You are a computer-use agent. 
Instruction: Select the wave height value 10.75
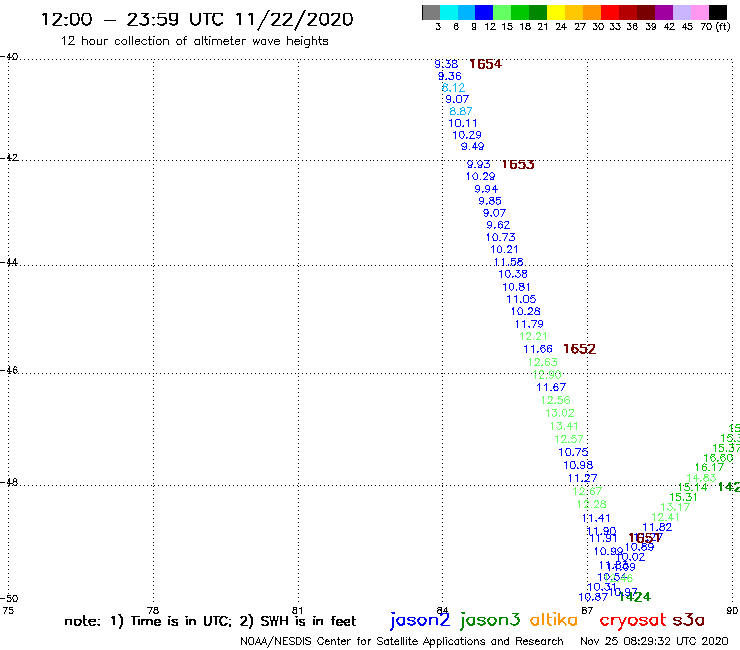(573, 453)
